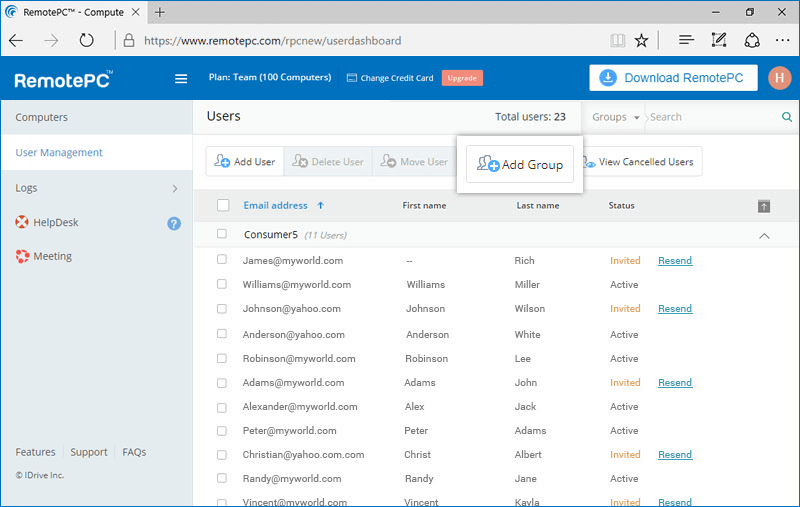Screen dimensions: 800x507
Task: Click the site lock icon in address bar
Action: point(129,40)
